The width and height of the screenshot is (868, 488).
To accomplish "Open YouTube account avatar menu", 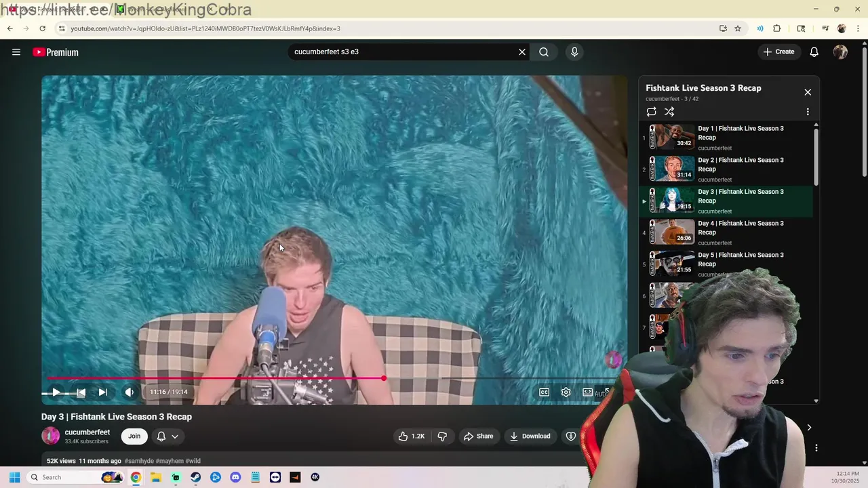I will (x=840, y=52).
